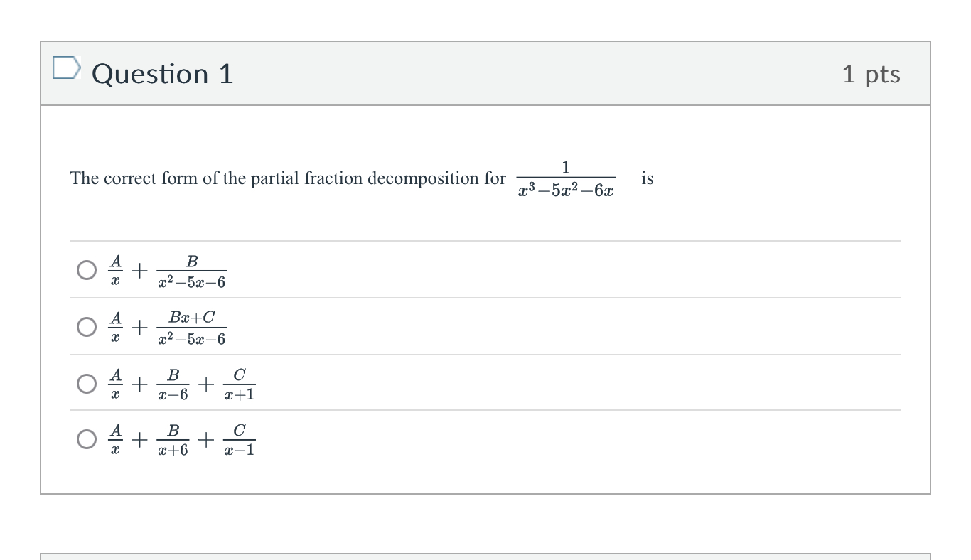Image resolution: width=971 pixels, height=560 pixels.
Task: Click the fourth answer option's formula text
Action: click(x=181, y=439)
